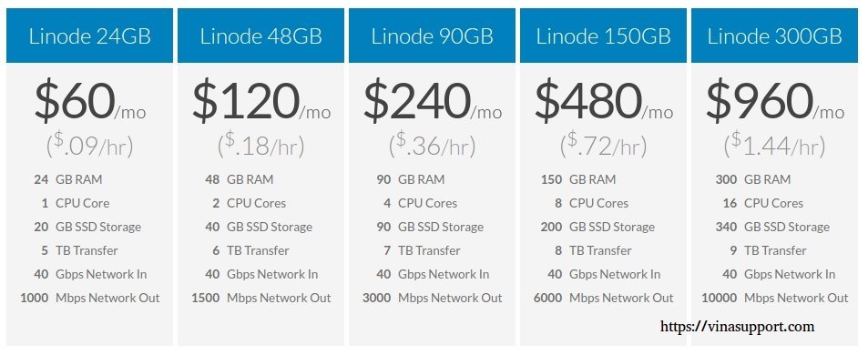Open the vinasupport.com watermark link
The width and height of the screenshot is (868, 355).
pyautogui.click(x=738, y=327)
